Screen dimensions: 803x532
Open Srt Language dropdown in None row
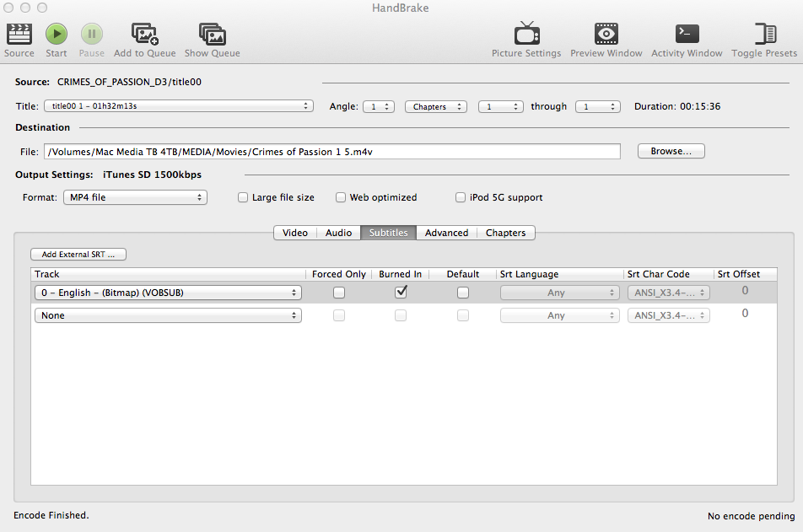(560, 315)
